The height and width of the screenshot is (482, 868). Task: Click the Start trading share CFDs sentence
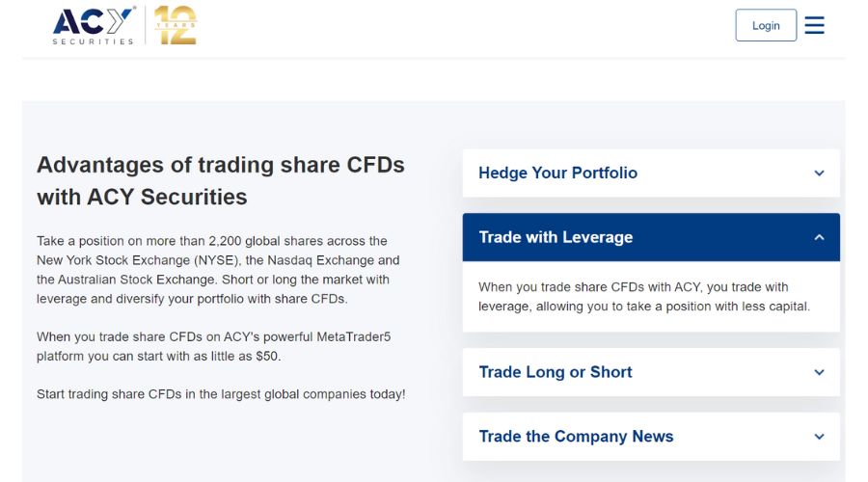click(221, 394)
